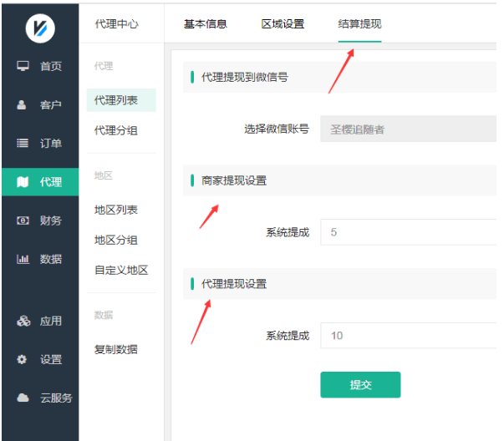
Task: Click the 选择微信账号 field showing 圣樱追随者
Action: (x=409, y=129)
